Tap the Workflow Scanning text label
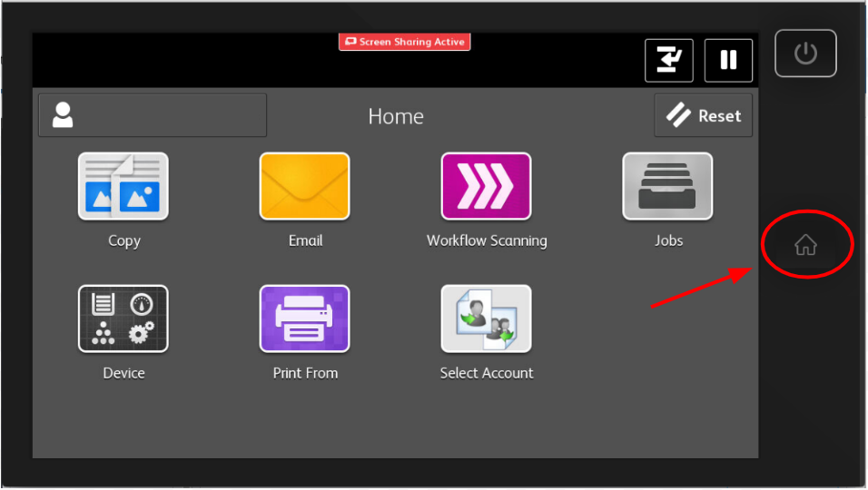Screen dimensions: 868x490 (x=487, y=240)
